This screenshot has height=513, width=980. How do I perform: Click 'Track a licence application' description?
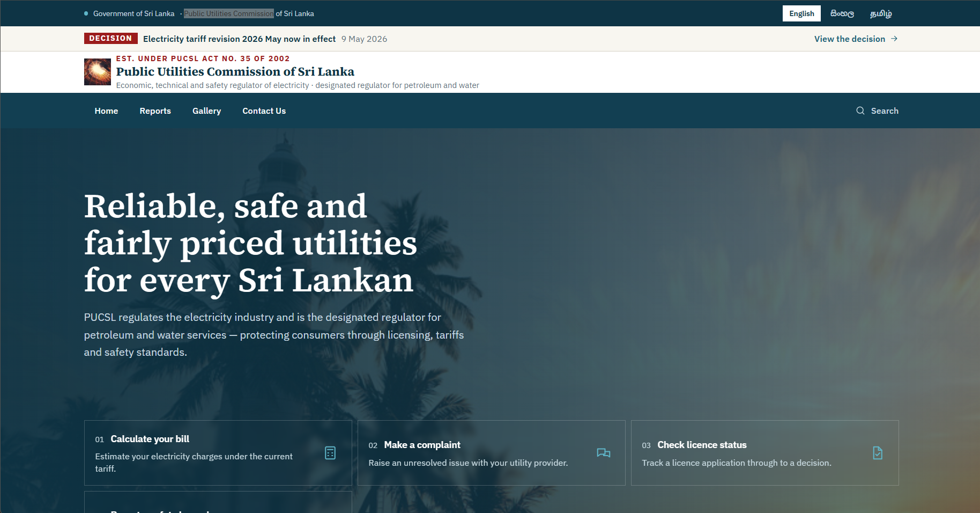736,463
